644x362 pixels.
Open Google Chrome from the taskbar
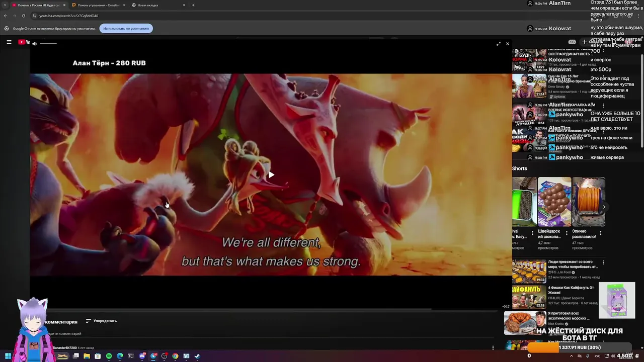175,356
